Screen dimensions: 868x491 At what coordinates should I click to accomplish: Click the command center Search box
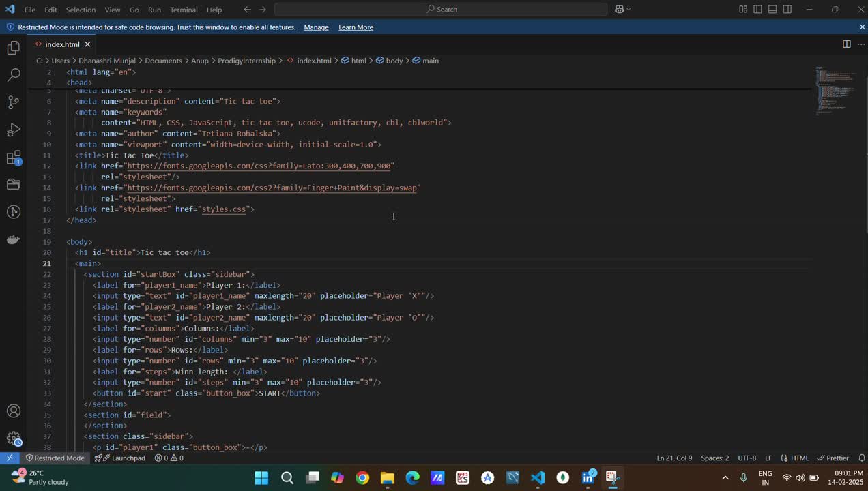point(441,9)
